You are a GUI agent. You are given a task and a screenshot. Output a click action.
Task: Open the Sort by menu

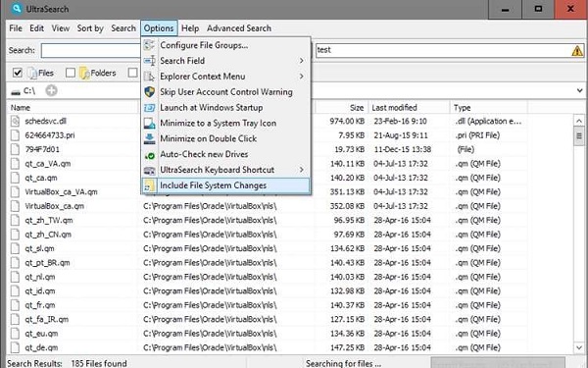(90, 28)
